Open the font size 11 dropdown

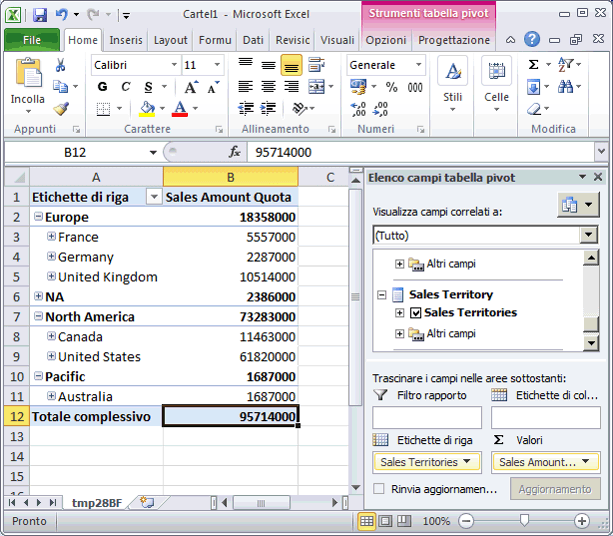[x=217, y=65]
